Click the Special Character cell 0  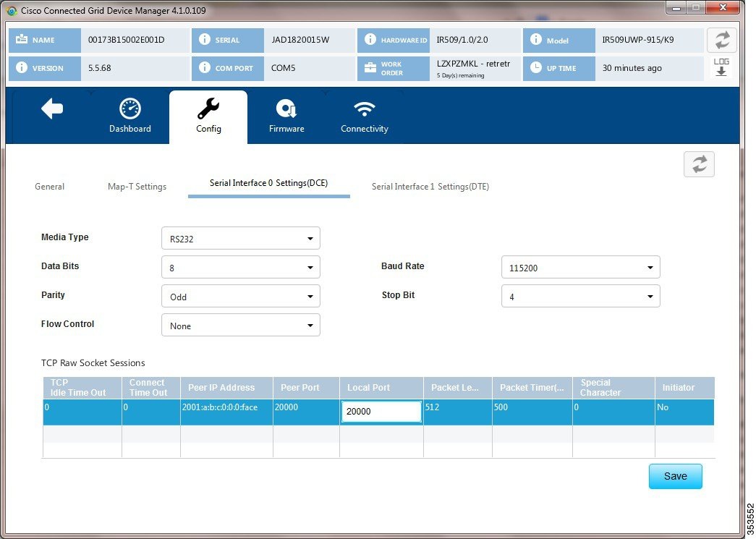(x=613, y=412)
